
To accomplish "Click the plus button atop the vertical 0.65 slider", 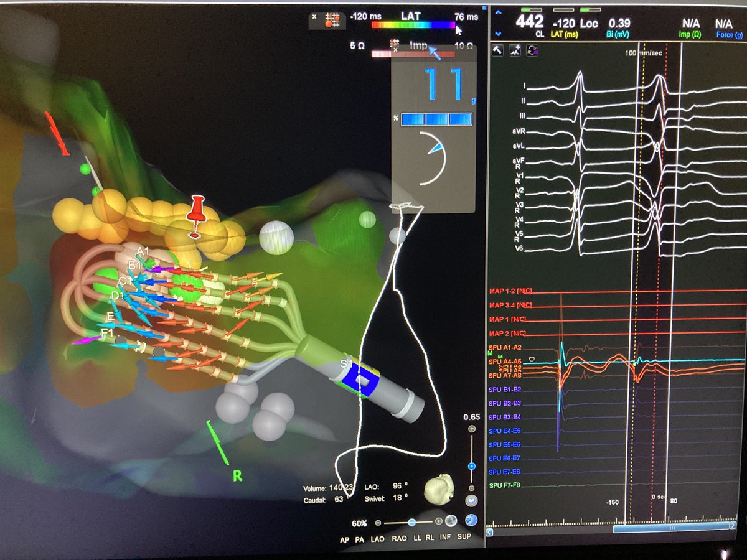I will coord(471,429).
